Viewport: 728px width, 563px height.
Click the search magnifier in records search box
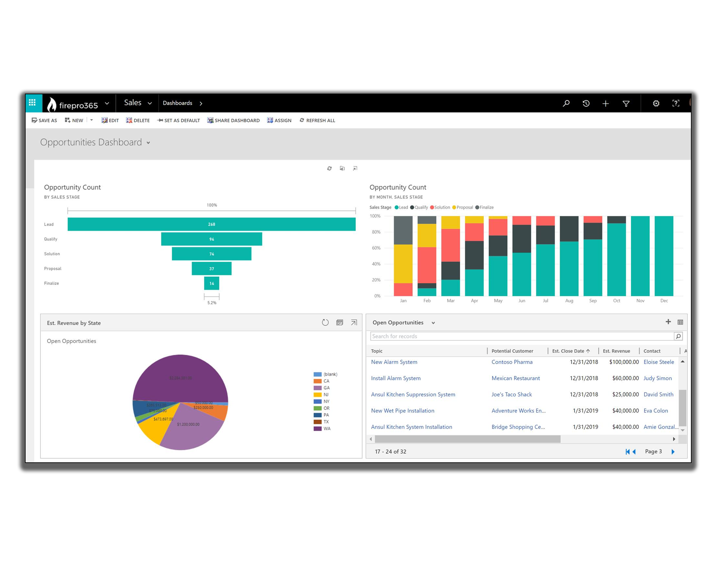[678, 336]
